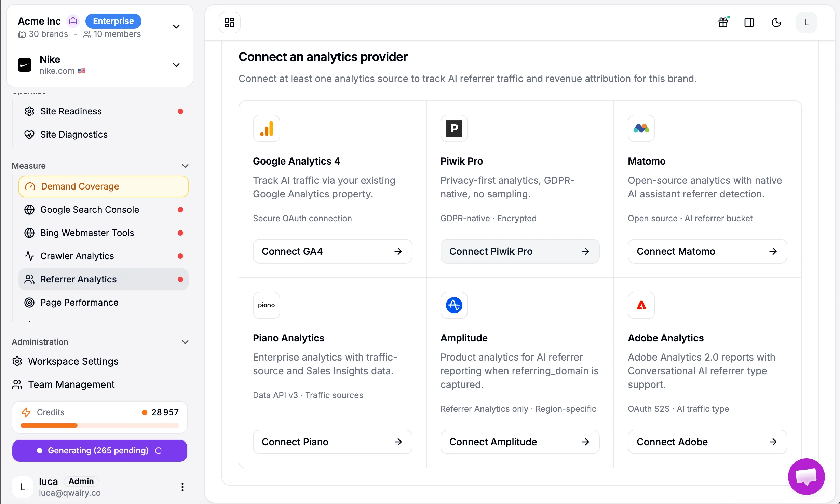The width and height of the screenshot is (840, 504).
Task: Click the Site Readiness gear icon
Action: click(x=29, y=111)
